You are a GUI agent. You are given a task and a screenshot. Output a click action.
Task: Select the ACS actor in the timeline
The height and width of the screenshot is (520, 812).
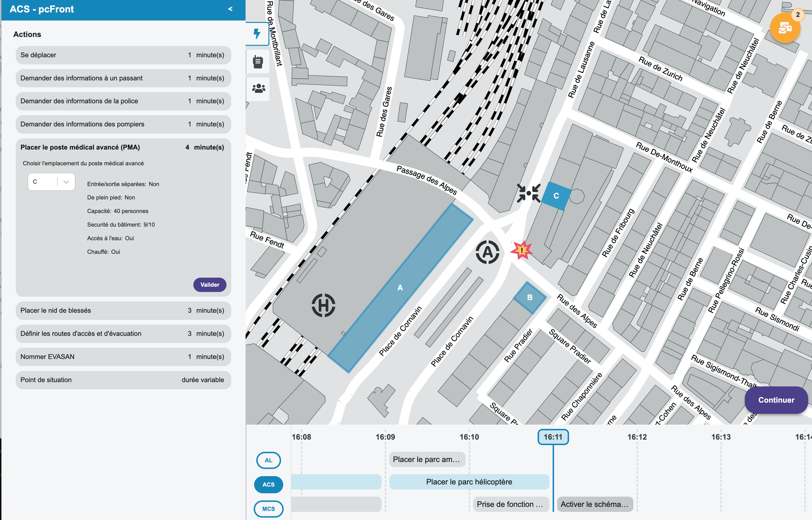(268, 484)
